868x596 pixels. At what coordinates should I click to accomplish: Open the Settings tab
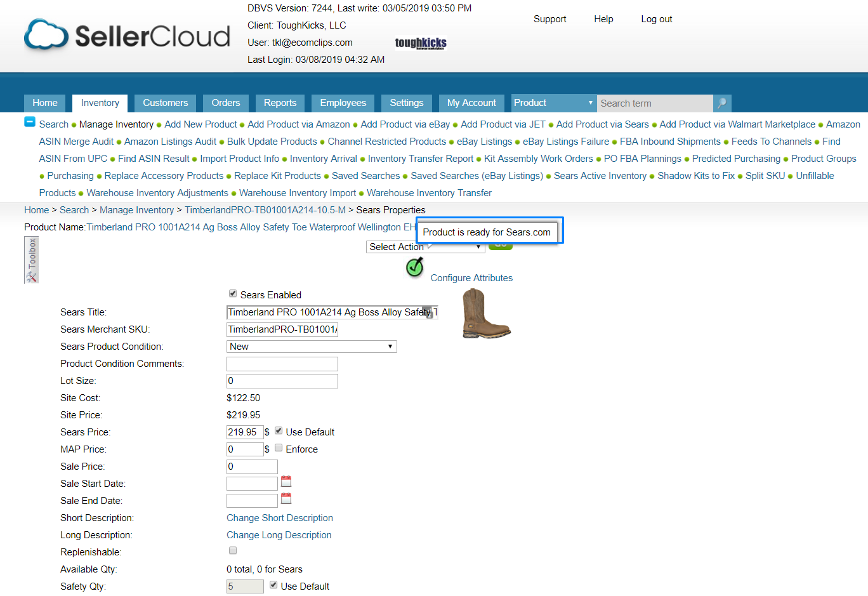tap(407, 103)
